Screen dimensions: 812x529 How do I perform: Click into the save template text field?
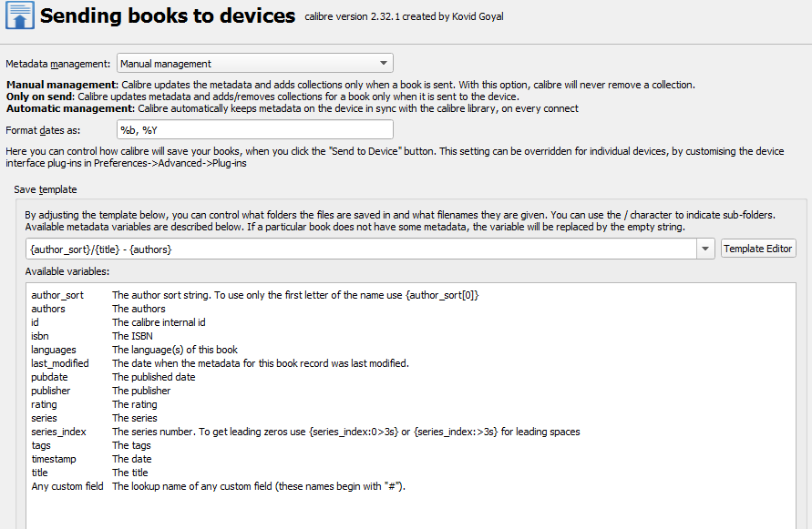pos(360,249)
